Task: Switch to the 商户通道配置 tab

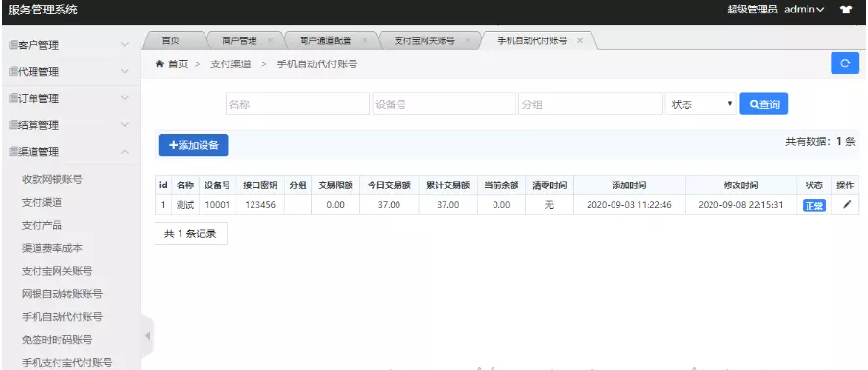Action: pyautogui.click(x=325, y=40)
